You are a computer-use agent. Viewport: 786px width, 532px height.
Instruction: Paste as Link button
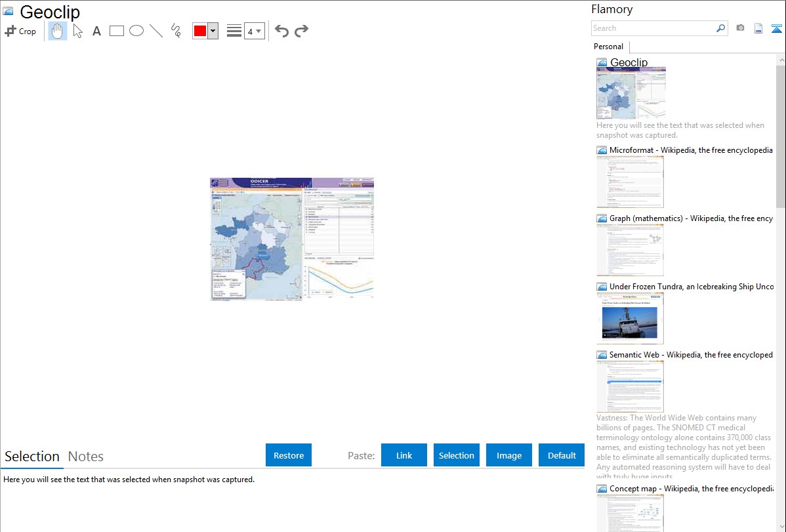[404, 455]
